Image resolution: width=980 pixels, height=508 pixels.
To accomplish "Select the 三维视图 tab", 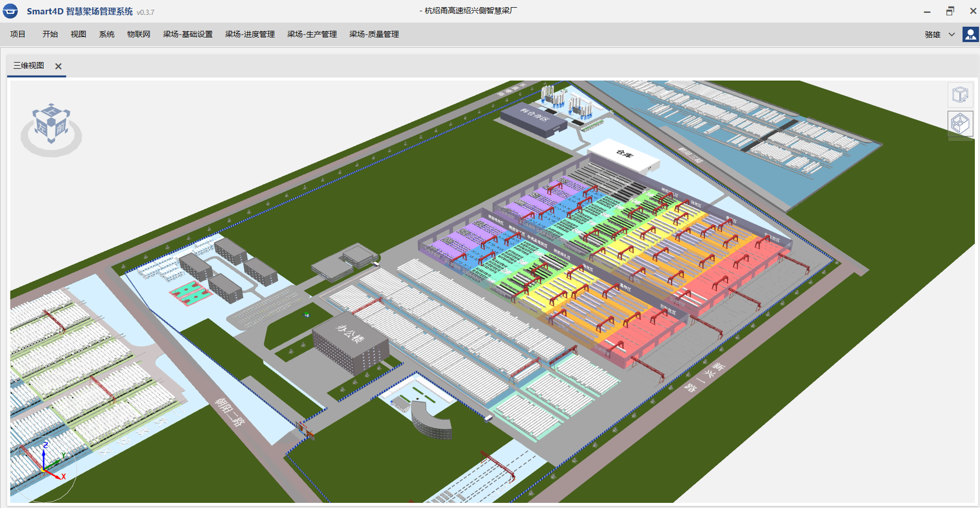I will (29, 66).
